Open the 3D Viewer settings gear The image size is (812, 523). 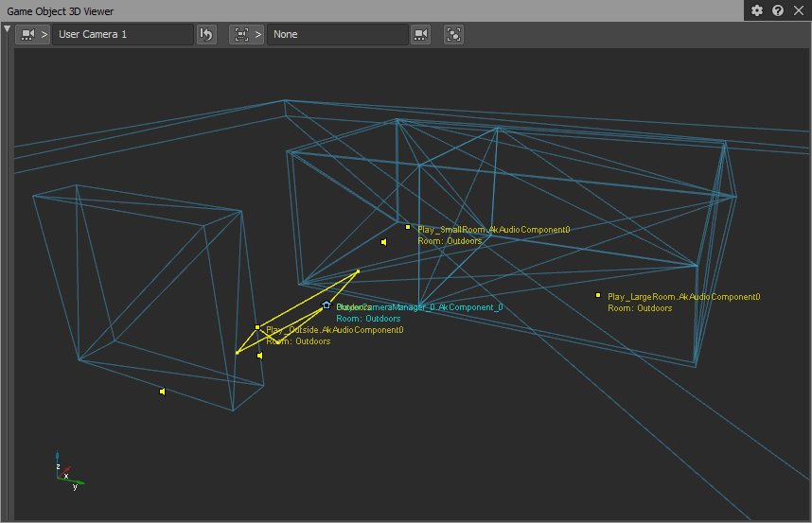757,10
